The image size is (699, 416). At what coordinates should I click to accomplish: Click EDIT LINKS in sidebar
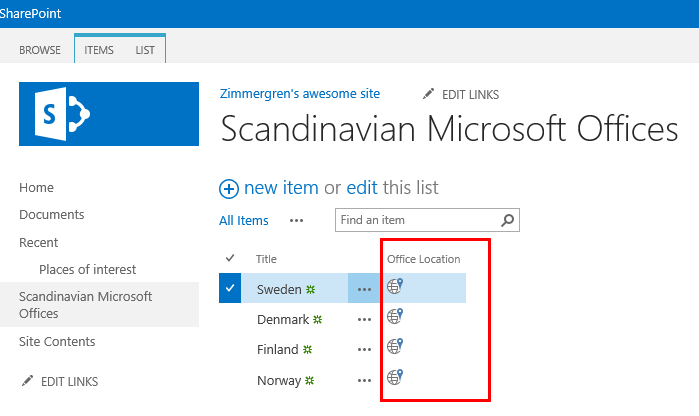pyautogui.click(x=70, y=382)
